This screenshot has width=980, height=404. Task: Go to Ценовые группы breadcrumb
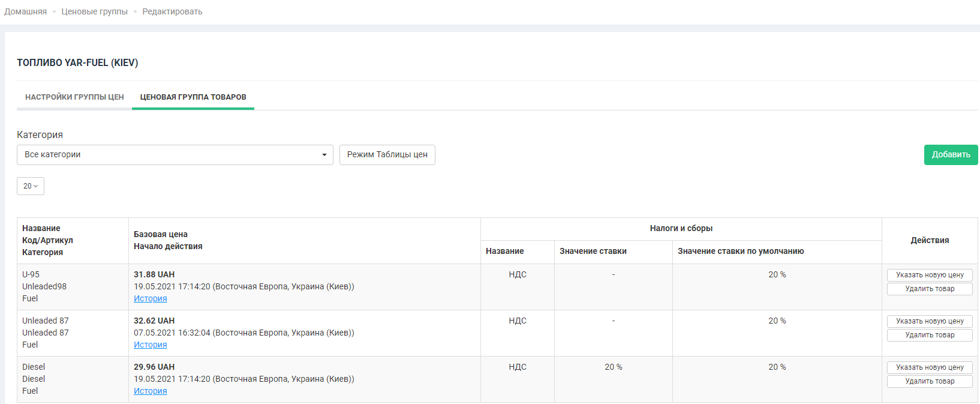coord(94,11)
